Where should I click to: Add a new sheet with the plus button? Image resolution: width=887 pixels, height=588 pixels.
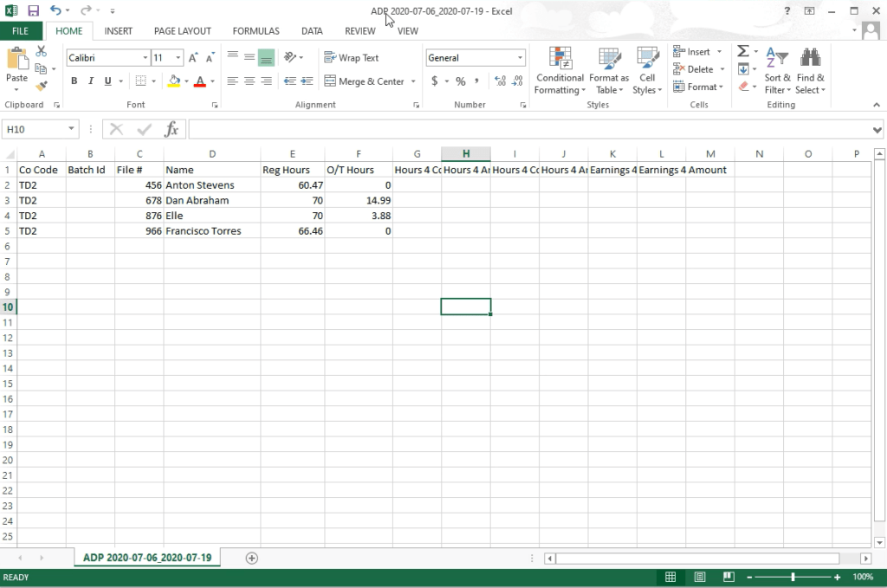click(250, 558)
